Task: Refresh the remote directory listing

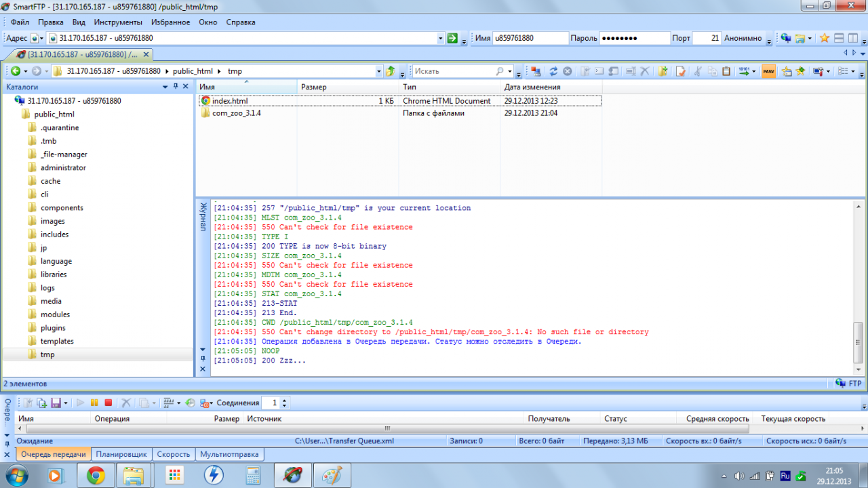Action: [553, 71]
